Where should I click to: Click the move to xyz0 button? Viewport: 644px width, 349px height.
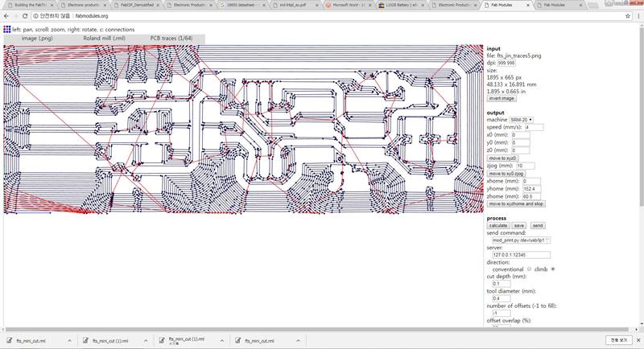click(x=502, y=158)
